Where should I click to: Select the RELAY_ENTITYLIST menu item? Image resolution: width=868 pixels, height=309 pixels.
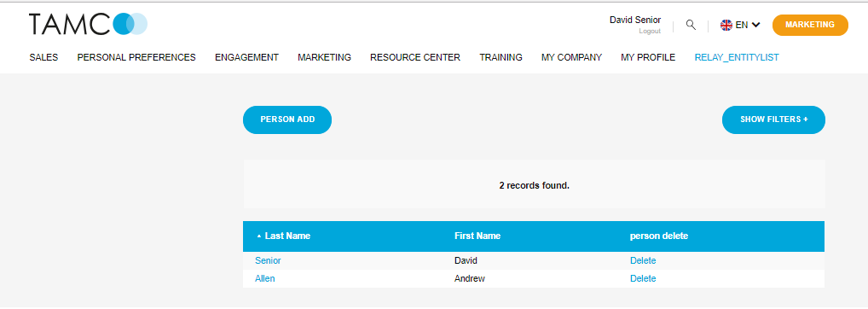click(x=737, y=57)
